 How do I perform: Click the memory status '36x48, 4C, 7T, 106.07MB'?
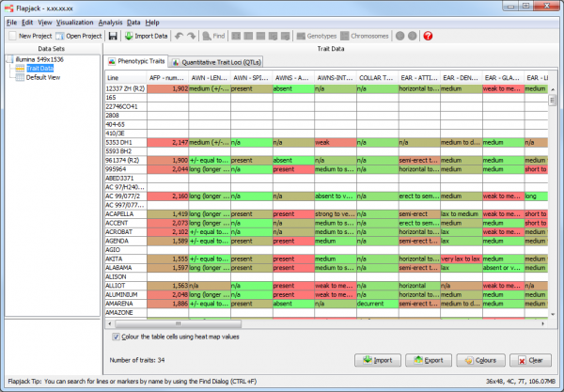(521, 382)
